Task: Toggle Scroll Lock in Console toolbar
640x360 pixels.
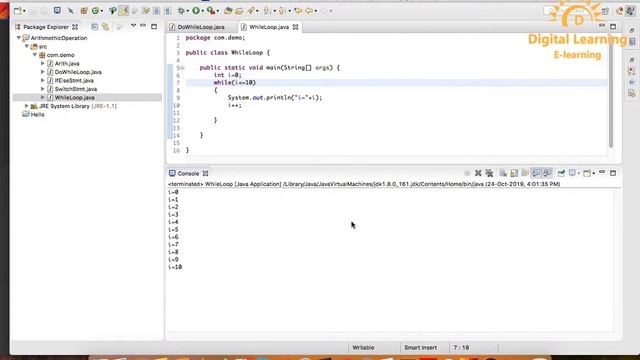Action: click(514, 173)
